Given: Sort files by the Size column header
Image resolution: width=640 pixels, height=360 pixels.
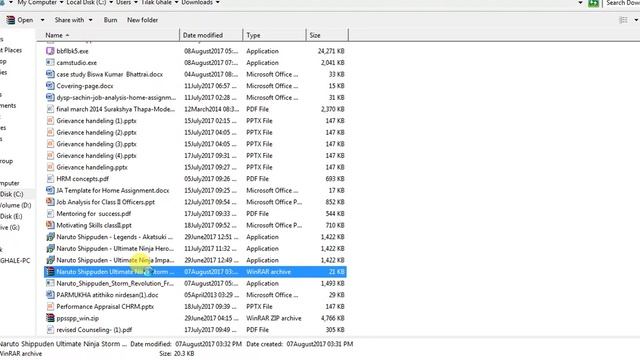Looking at the screenshot, I should pyautogui.click(x=327, y=35).
